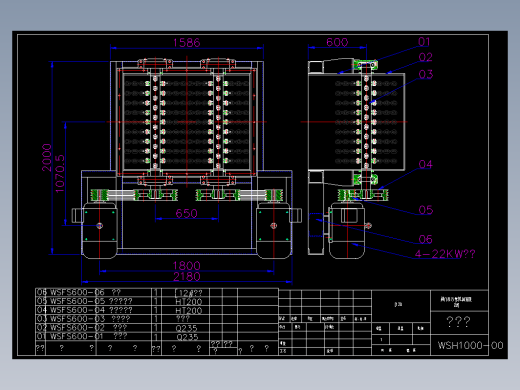The image size is (520, 390).
Task: Select Q235 material in row 01
Action: (187, 337)
